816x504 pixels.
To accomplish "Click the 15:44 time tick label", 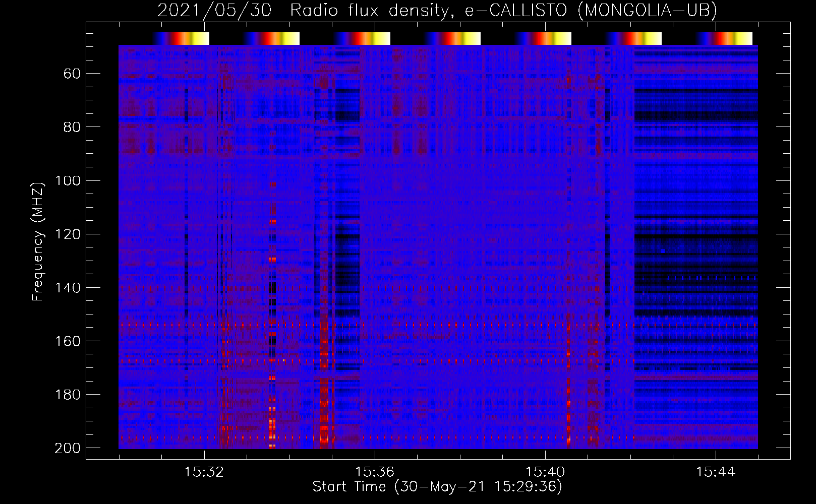I will [x=716, y=472].
